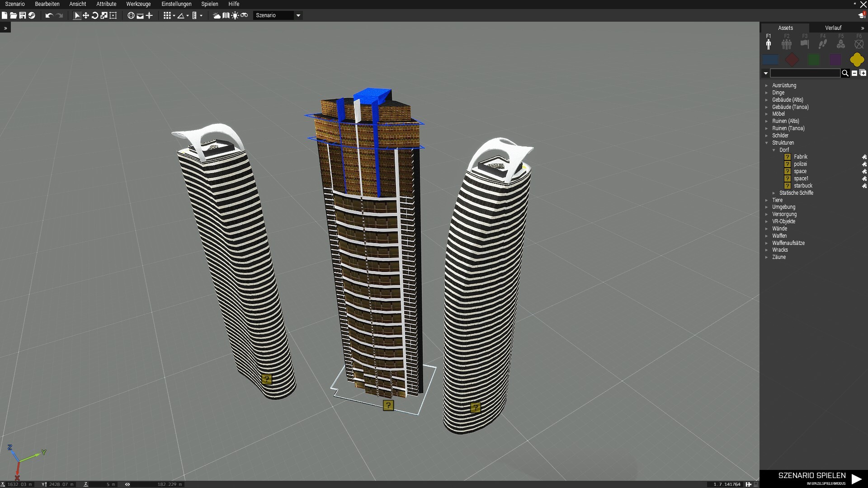Screen dimensions: 868x488
Task: Click the asset search input field
Action: pos(805,73)
